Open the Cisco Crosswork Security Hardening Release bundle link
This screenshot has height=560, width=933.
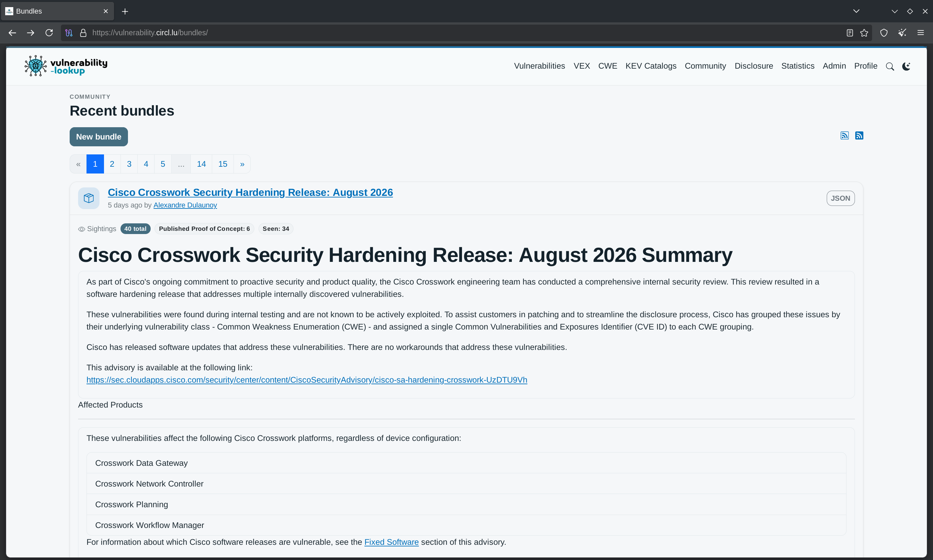pos(250,193)
